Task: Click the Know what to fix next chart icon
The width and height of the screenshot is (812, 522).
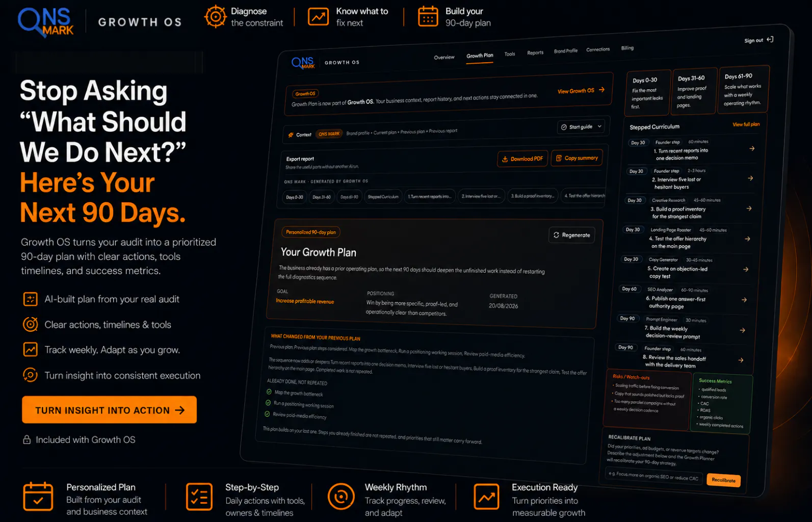Action: pyautogui.click(x=319, y=17)
